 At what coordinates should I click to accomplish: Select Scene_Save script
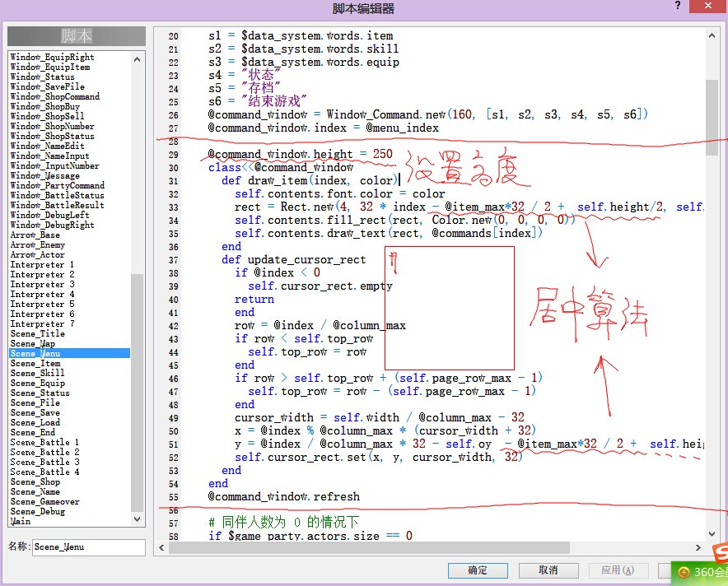35,412
